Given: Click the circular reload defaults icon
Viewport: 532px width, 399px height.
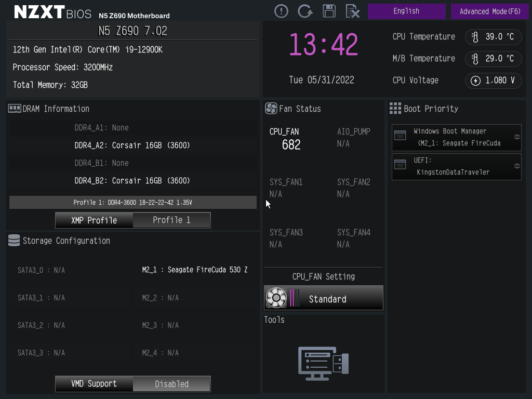Looking at the screenshot, I should [305, 11].
